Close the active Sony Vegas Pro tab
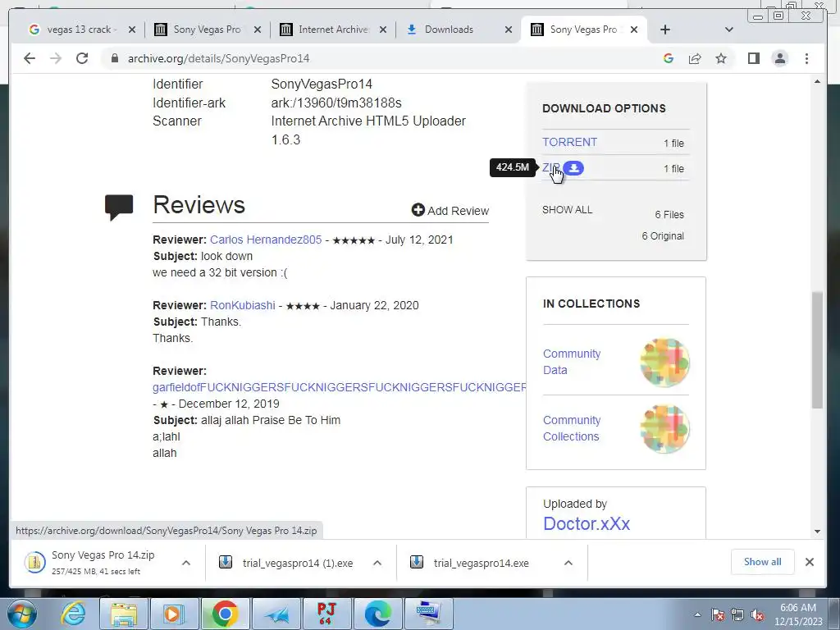Image resolution: width=840 pixels, height=630 pixels. pyautogui.click(x=634, y=30)
